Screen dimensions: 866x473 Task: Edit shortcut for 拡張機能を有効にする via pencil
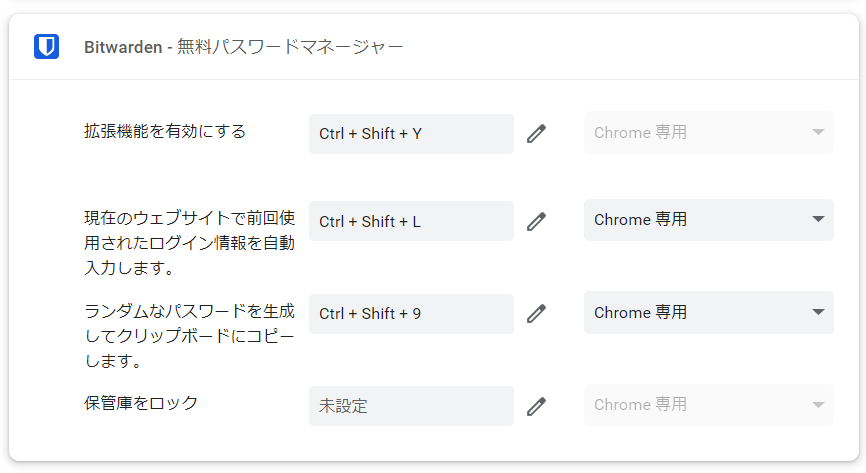click(537, 133)
